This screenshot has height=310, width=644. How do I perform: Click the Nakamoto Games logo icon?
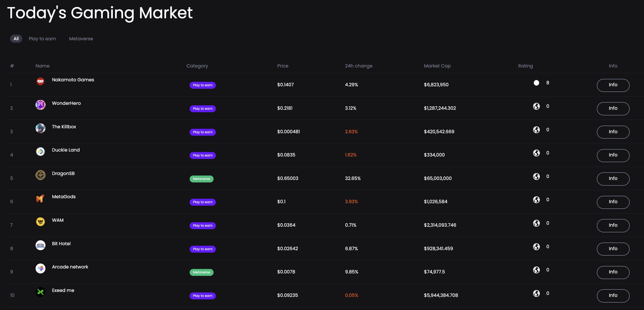click(40, 81)
